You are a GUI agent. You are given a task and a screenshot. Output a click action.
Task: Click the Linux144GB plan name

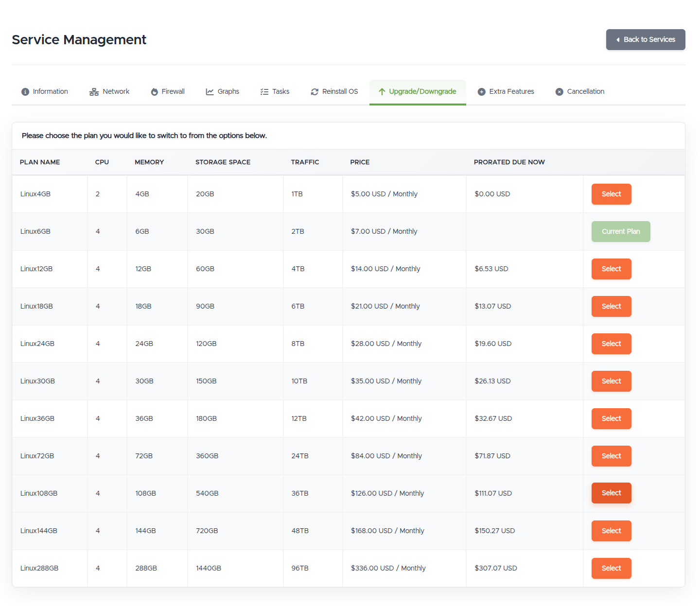point(39,531)
